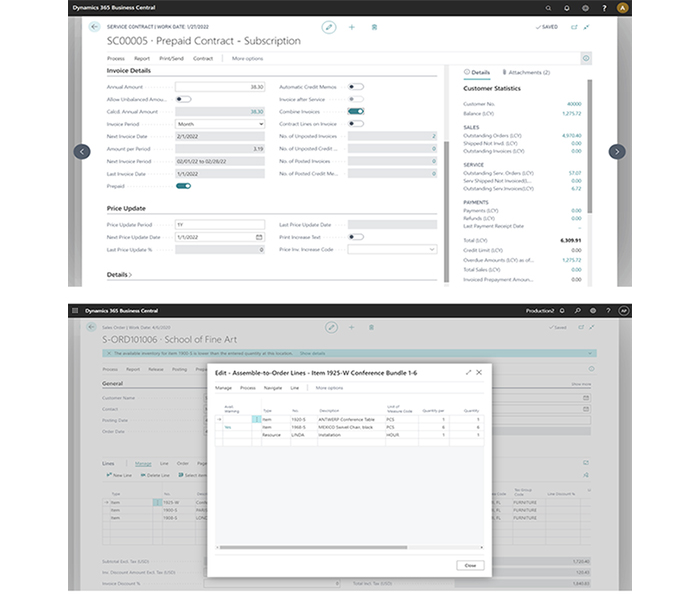Image resolution: width=700 pixels, height=605 pixels.
Task: Toggle Automatic Credit Memos switch
Action: [x=356, y=87]
